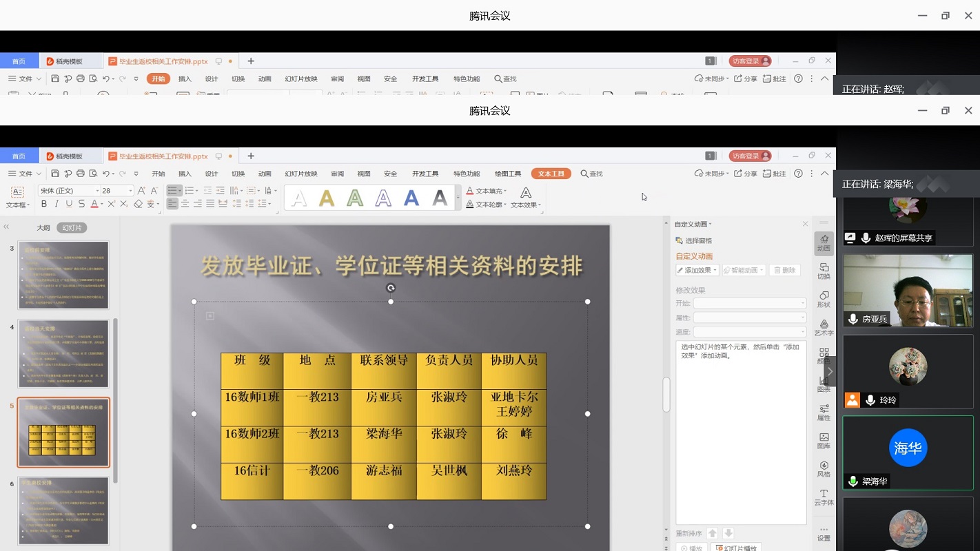Viewport: 980px width, 551px height.
Task: Open the 艺术字 (WordArt) sidebar panel
Action: pyautogui.click(x=824, y=328)
